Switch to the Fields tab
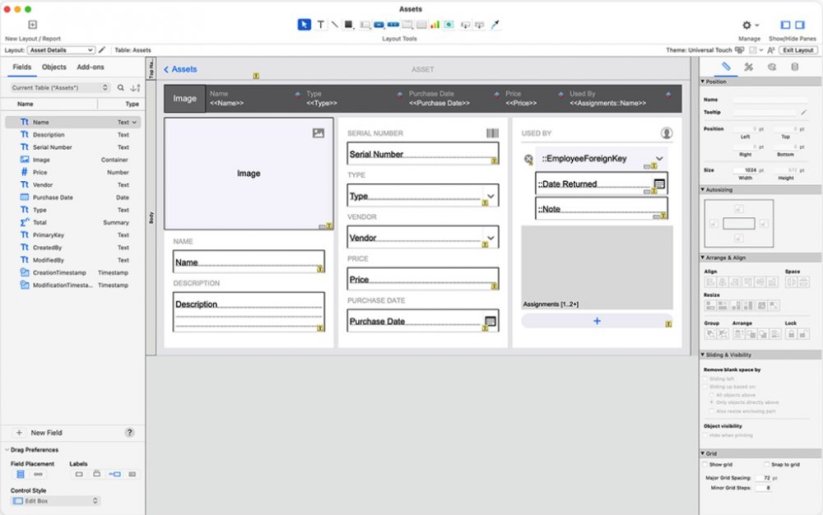 tap(22, 67)
